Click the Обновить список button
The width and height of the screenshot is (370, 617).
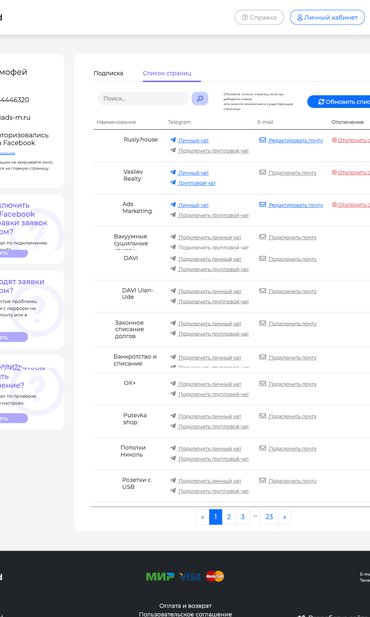point(339,102)
